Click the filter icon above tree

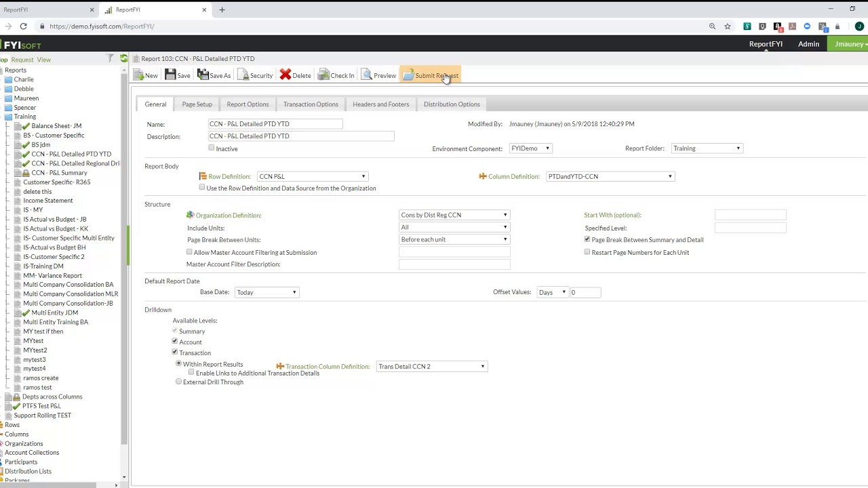click(x=111, y=59)
